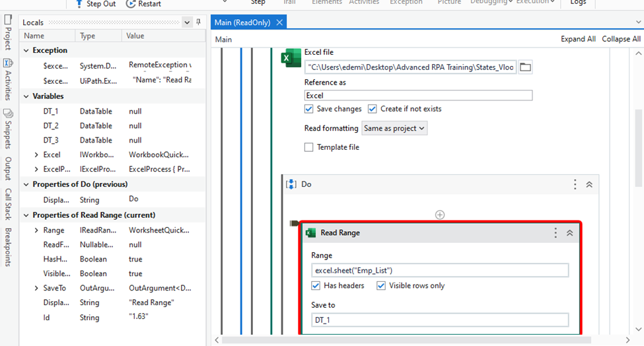Click the Do sequence icon
Screen dimensions: 644x346
(x=291, y=184)
